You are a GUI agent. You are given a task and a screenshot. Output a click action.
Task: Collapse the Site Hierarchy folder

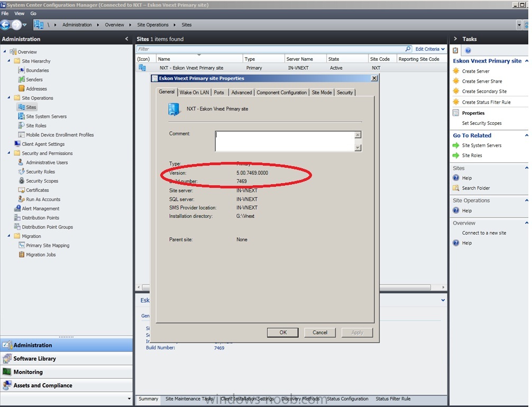coord(9,61)
